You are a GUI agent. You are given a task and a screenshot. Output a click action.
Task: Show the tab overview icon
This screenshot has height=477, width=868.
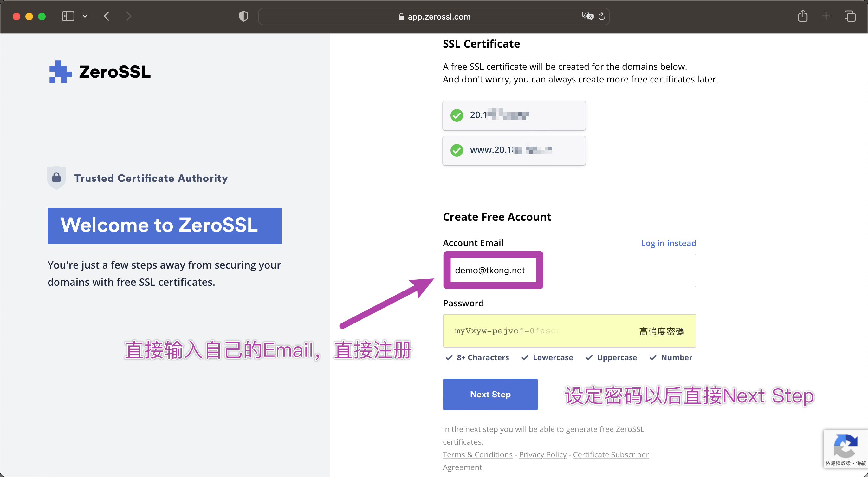[850, 16]
